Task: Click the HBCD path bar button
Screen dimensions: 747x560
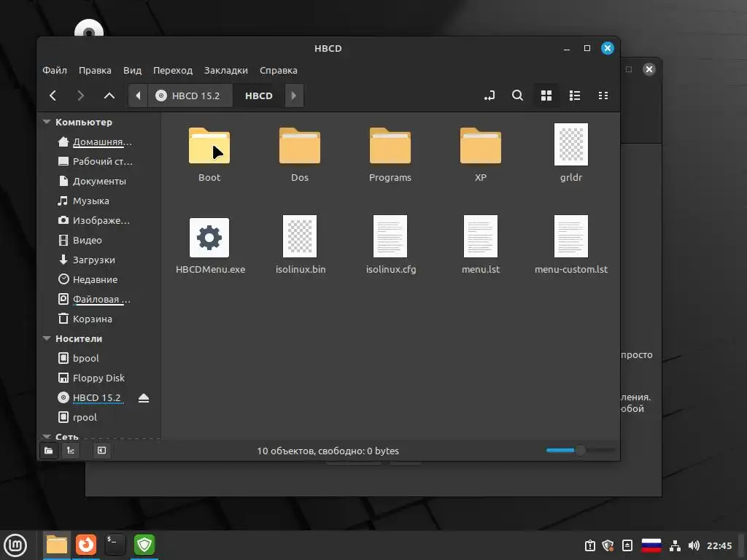Action: pos(259,96)
